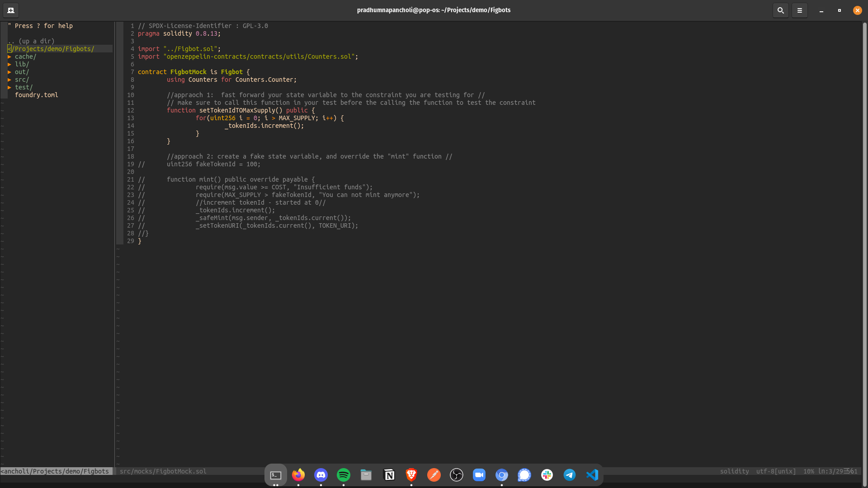The height and width of the screenshot is (488, 868).
Task: Click the 'Press ? for help' line
Action: pyautogui.click(x=40, y=26)
